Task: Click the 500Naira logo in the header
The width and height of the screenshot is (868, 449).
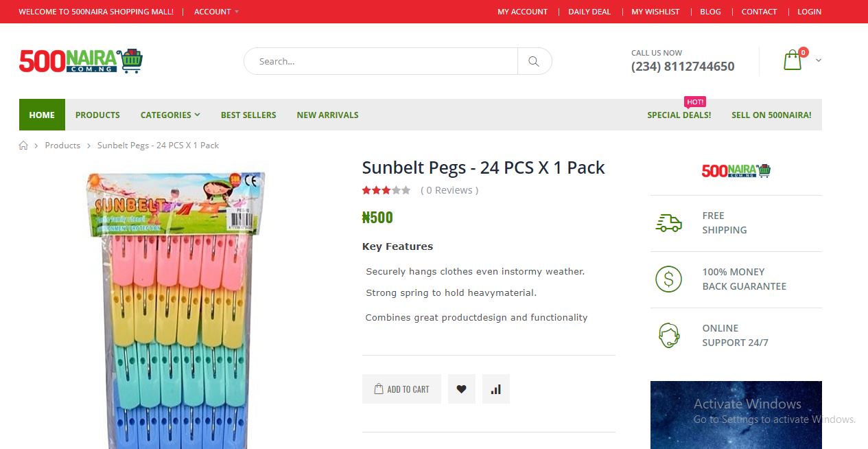Action: click(x=81, y=61)
